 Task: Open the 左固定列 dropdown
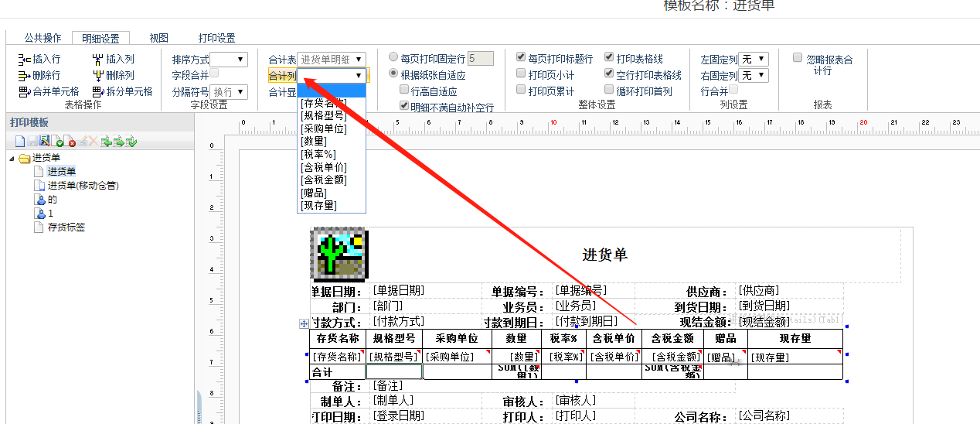754,60
